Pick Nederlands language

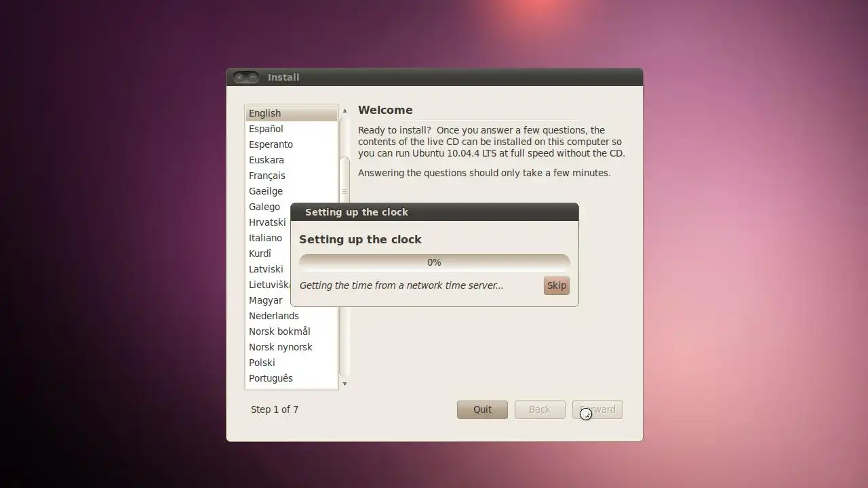(x=291, y=316)
